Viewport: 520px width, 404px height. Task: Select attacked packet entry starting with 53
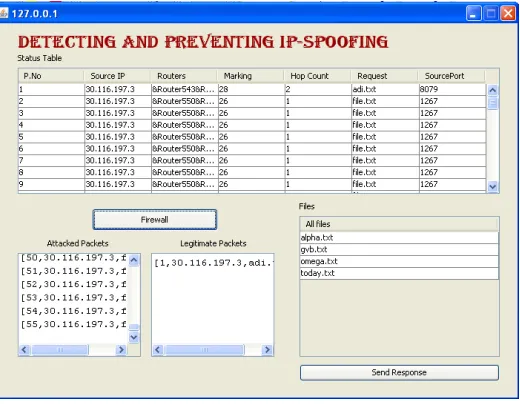[x=74, y=298]
